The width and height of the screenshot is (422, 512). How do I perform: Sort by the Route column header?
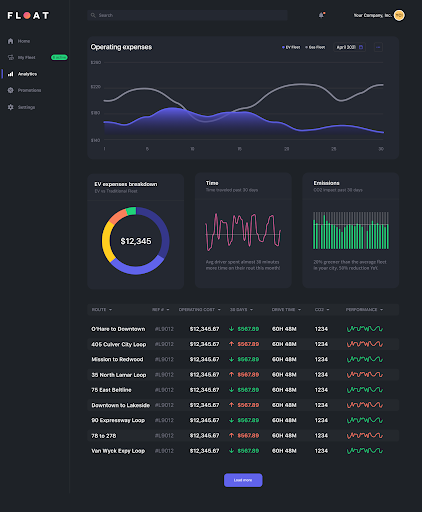tap(102, 310)
